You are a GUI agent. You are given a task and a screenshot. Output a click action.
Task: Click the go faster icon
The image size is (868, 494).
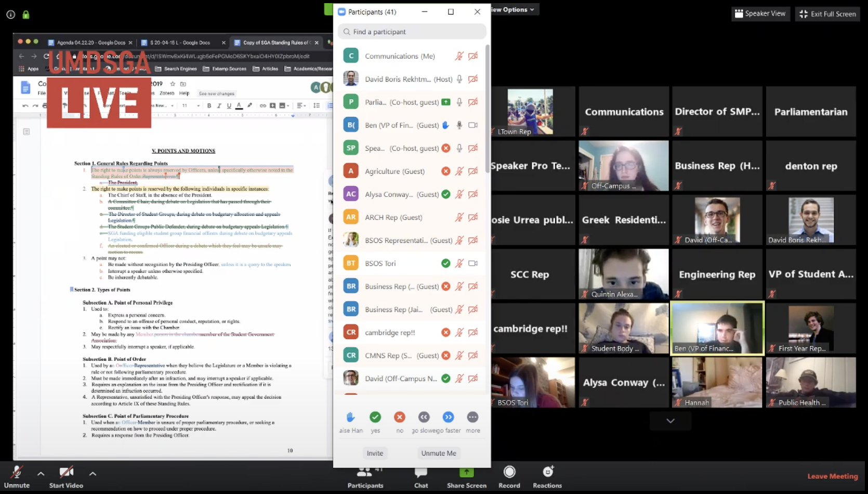[x=448, y=417]
